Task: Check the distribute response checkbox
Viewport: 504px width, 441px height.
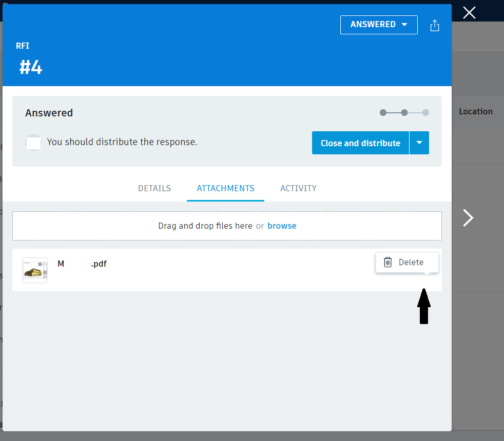Action: point(33,142)
